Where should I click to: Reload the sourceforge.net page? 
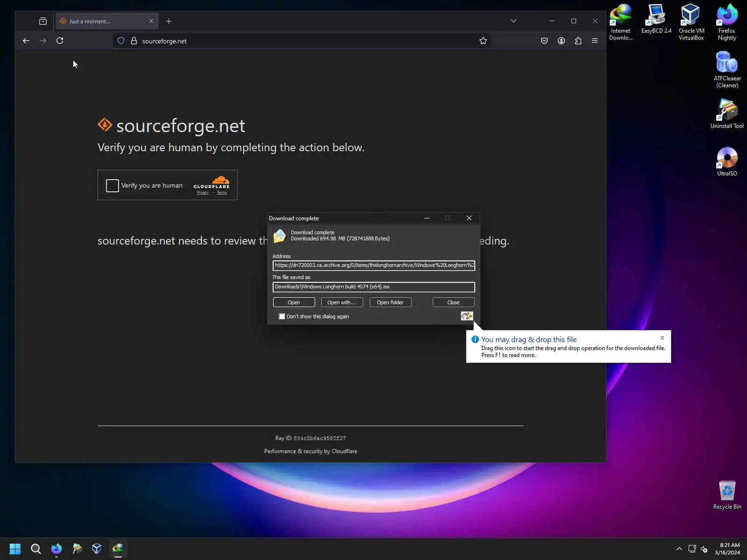[x=60, y=41]
